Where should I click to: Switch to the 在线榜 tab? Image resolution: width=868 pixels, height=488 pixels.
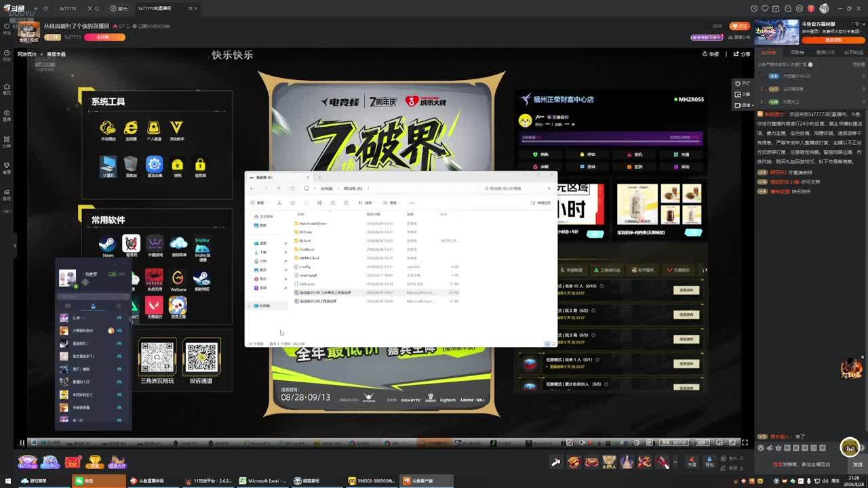click(x=768, y=52)
